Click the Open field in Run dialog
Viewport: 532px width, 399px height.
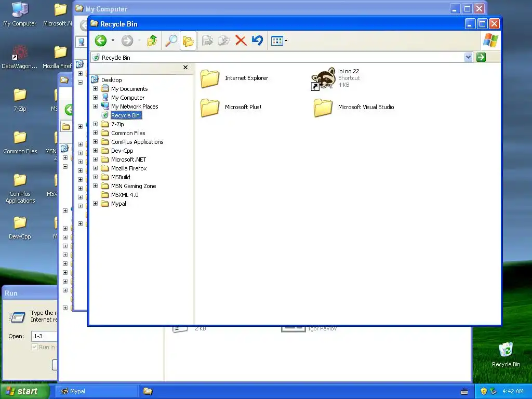(x=44, y=336)
